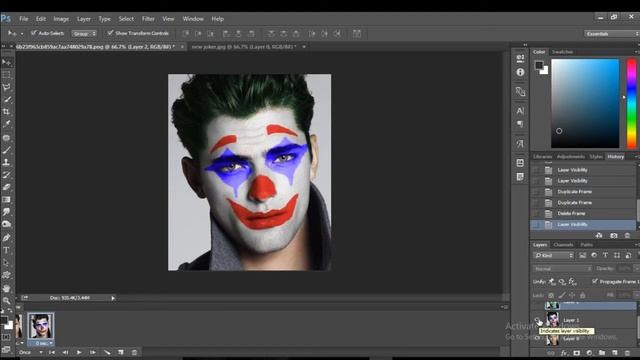Image resolution: width=640 pixels, height=360 pixels.
Task: Select the Hand tool
Action: (x=6, y=288)
